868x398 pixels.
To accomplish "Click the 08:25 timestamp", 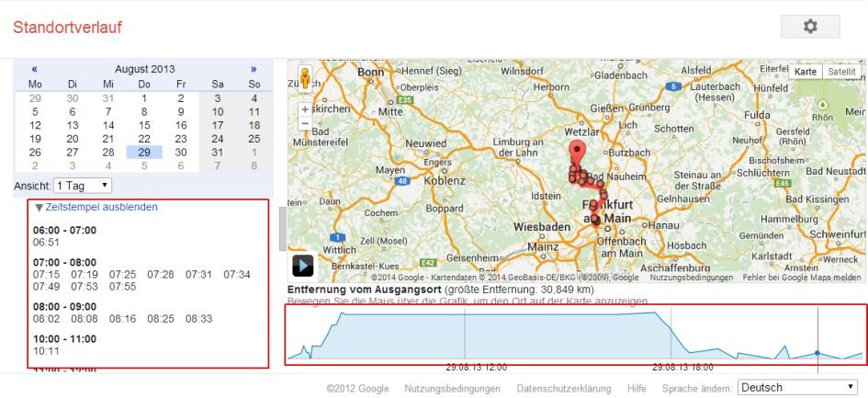I will [161, 319].
